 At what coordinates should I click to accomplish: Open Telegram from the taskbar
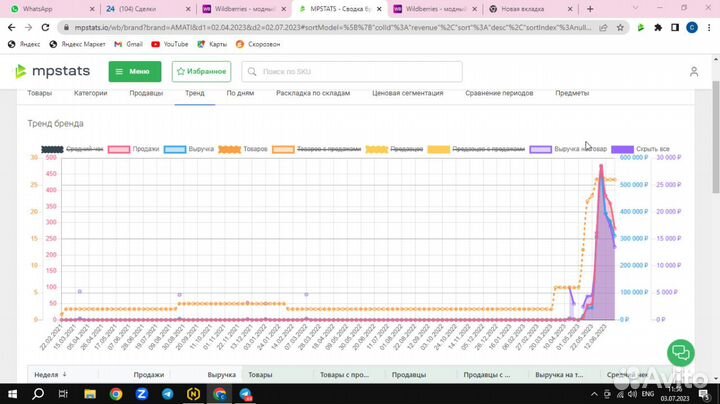pos(168,394)
